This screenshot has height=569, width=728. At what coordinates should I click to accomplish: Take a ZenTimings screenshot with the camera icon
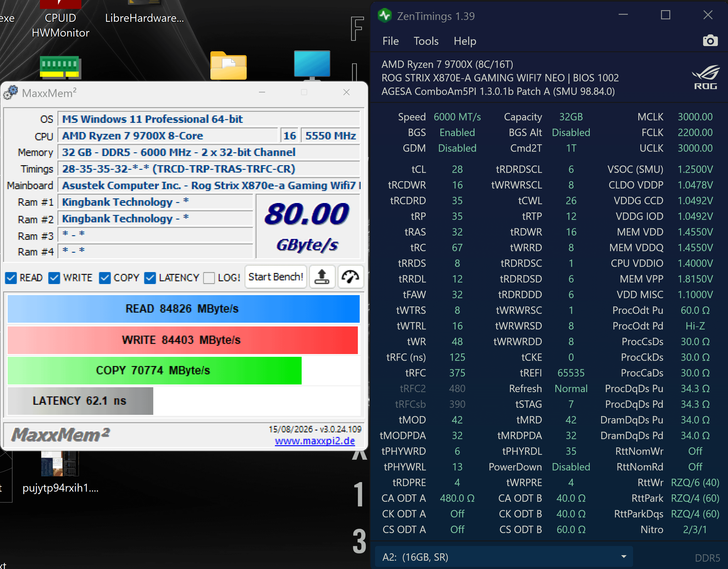[710, 41]
